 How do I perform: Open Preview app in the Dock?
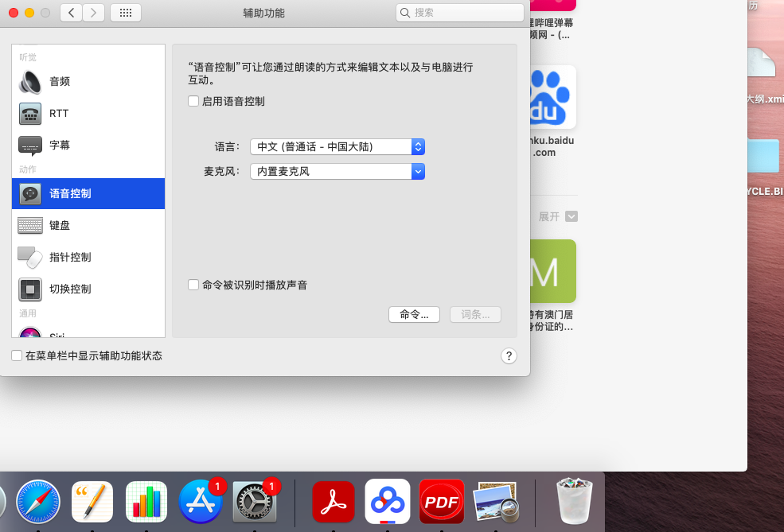point(496,502)
